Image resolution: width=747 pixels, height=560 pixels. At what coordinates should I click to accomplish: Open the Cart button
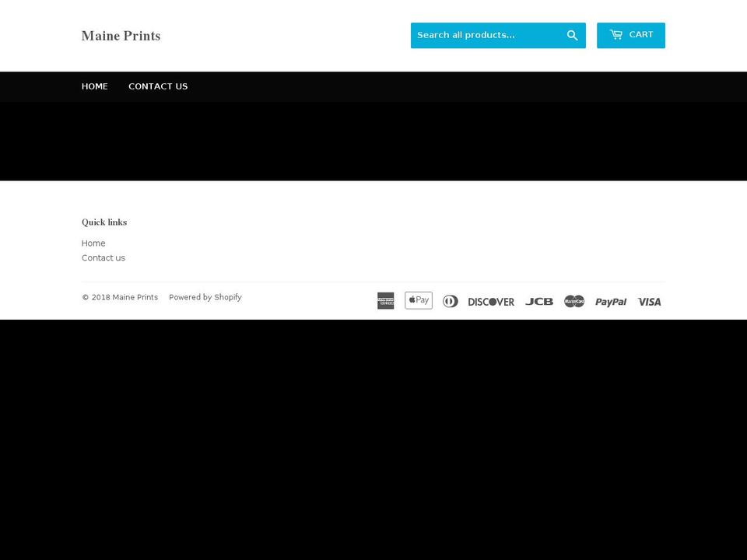(x=631, y=35)
